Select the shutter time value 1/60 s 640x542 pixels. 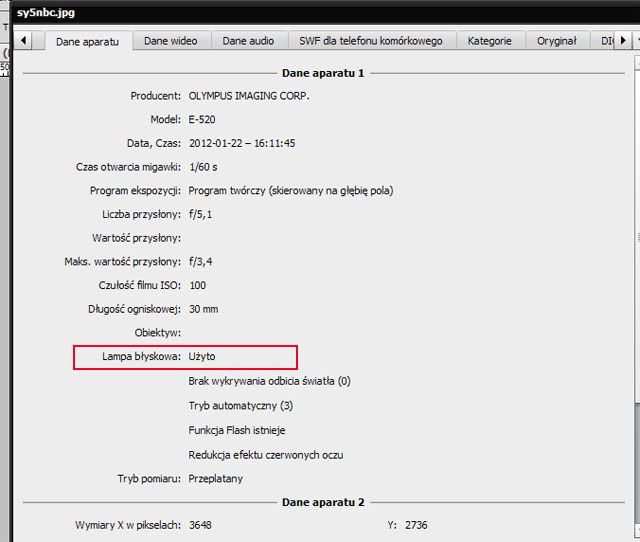click(x=203, y=167)
